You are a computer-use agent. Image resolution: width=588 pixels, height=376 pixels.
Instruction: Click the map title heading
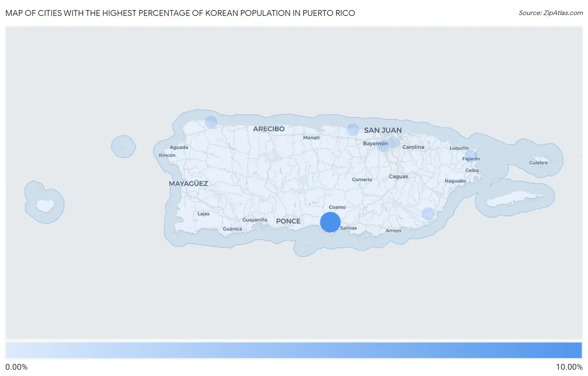(180, 13)
